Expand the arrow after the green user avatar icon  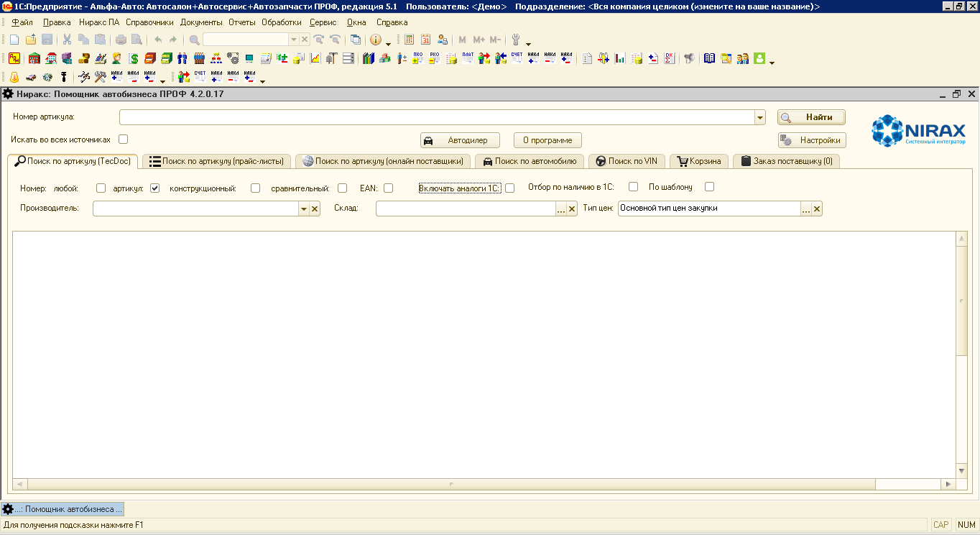coord(772,63)
